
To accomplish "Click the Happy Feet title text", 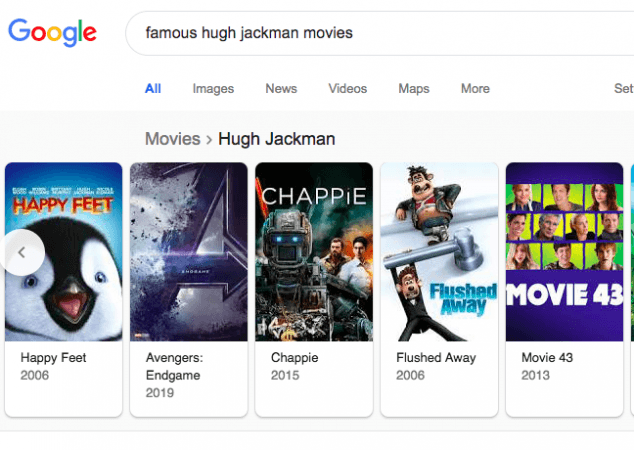I will (53, 358).
